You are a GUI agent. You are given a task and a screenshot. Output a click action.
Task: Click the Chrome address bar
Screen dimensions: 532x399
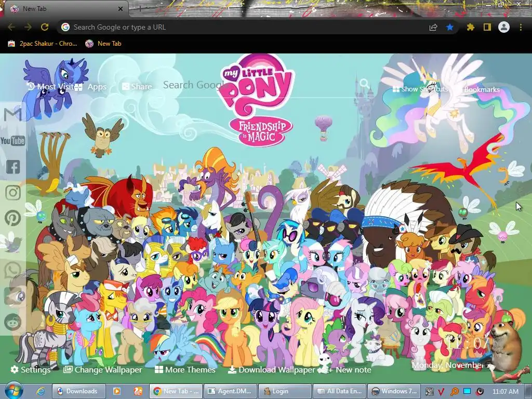[244, 27]
